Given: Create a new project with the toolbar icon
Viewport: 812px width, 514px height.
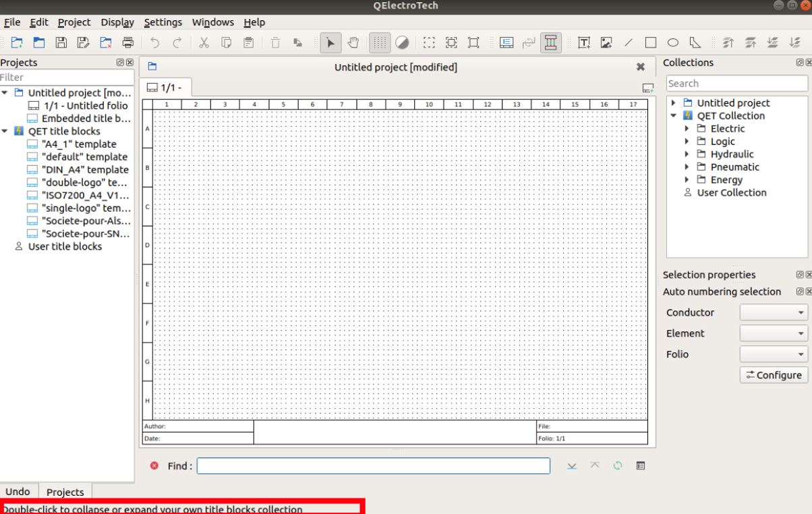Looking at the screenshot, I should (x=17, y=42).
